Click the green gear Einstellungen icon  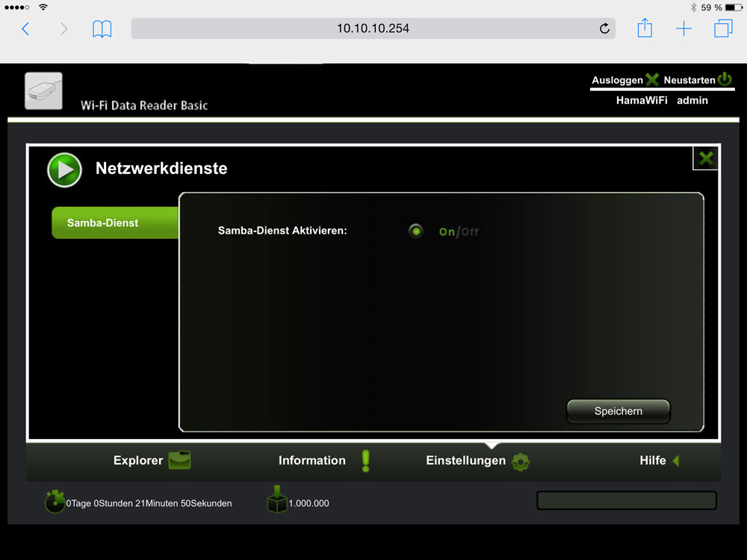click(520, 461)
